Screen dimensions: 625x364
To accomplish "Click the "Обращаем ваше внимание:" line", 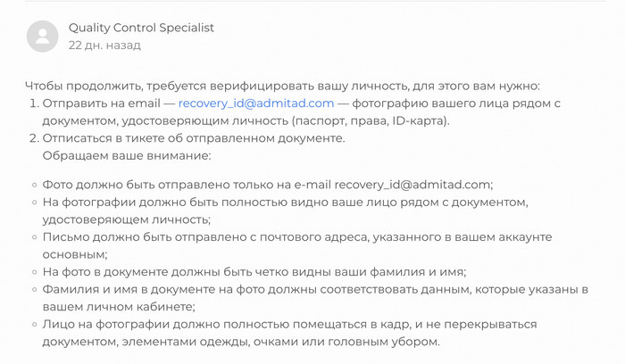I will tap(126, 156).
